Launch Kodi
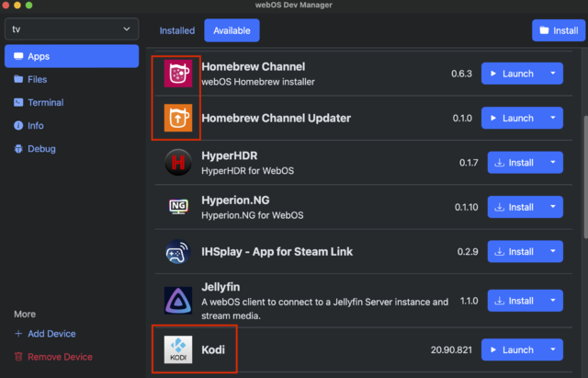Screen dimensions: 588x378 513,349
